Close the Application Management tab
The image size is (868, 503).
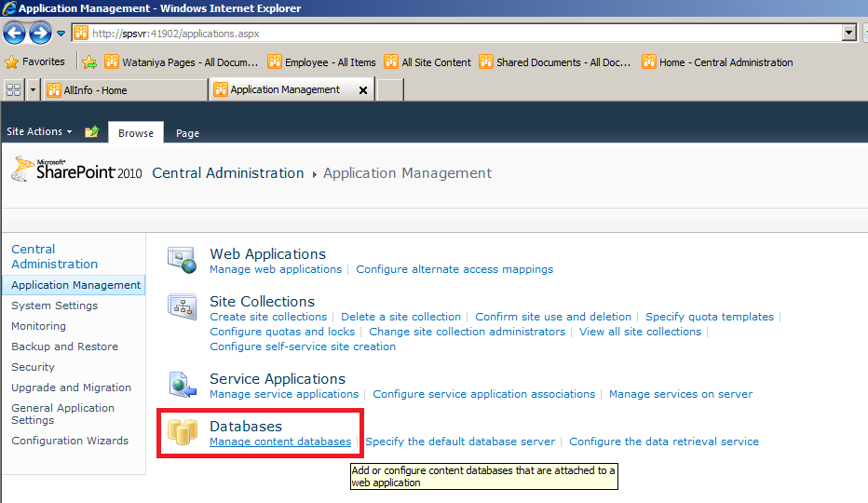(363, 89)
